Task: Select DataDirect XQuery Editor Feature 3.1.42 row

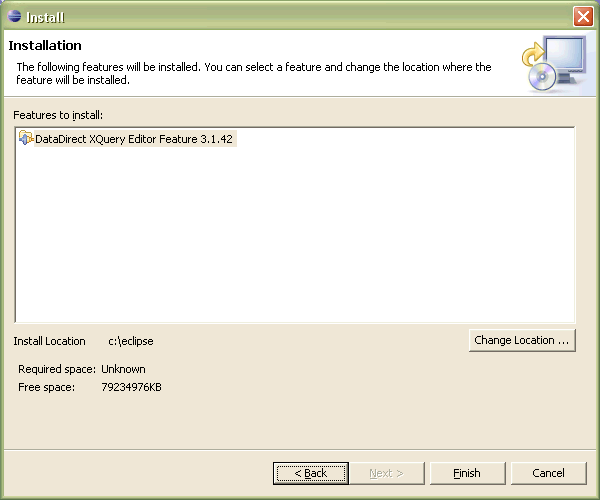Action: 127,138
